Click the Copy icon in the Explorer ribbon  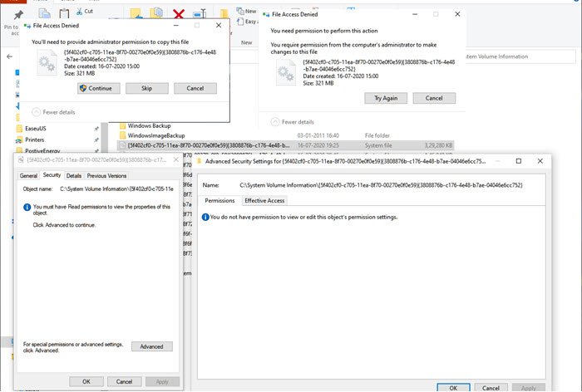[x=45, y=13]
